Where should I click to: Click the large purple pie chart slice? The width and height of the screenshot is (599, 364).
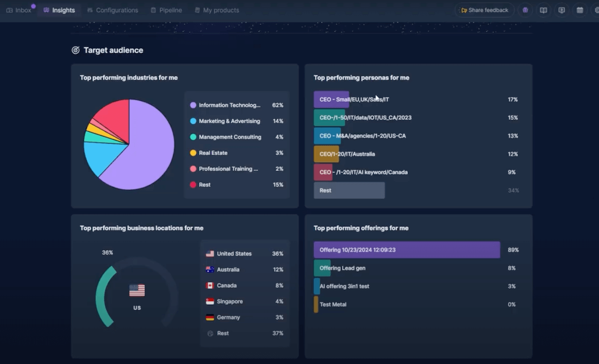pyautogui.click(x=145, y=155)
